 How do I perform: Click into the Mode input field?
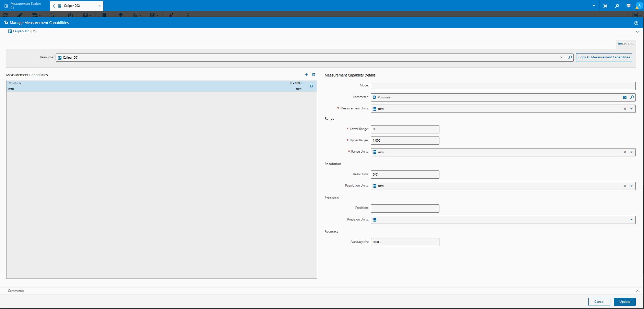pyautogui.click(x=503, y=86)
